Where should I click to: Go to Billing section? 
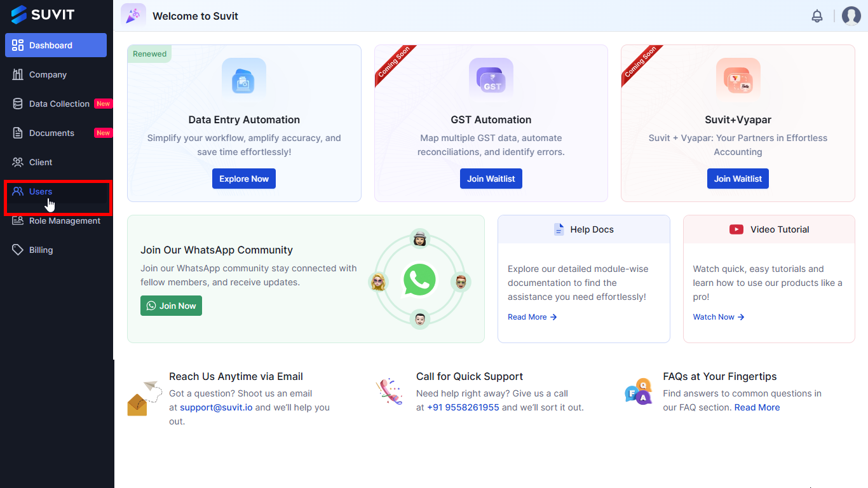pyautogui.click(x=56, y=250)
